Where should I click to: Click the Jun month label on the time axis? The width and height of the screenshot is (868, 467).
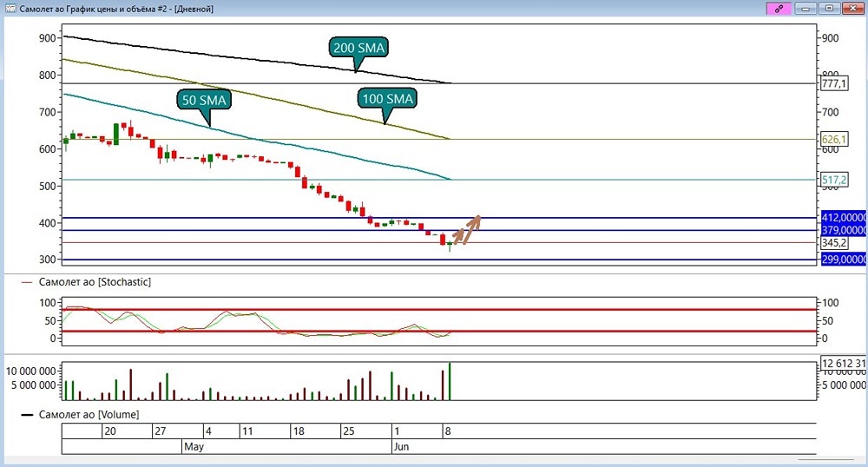[401, 446]
